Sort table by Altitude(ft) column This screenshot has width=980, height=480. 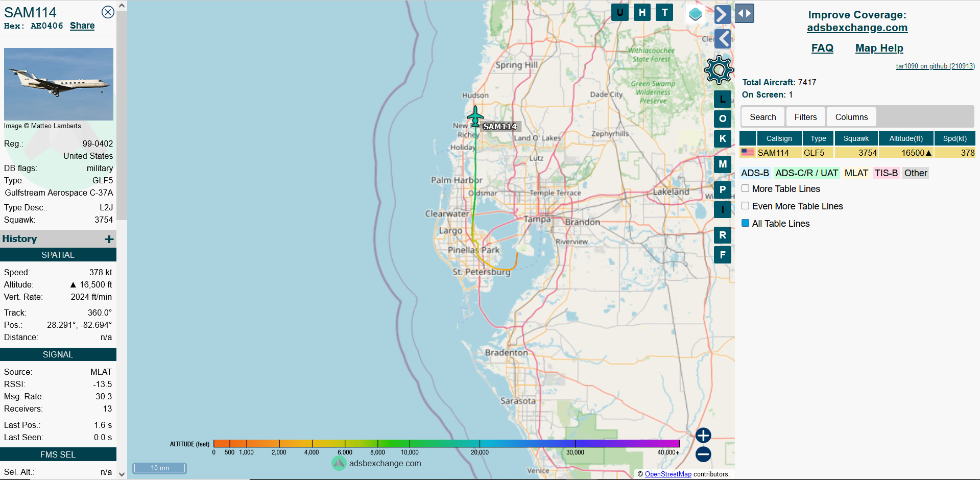[x=906, y=138]
